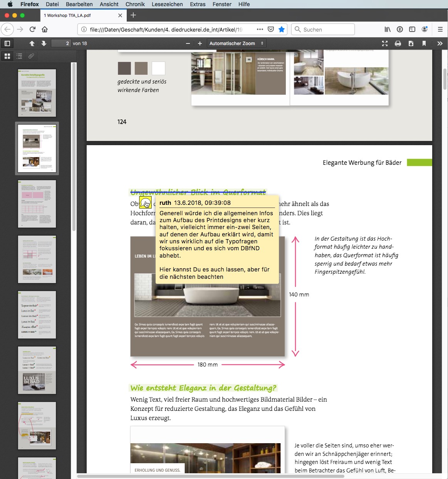
Task: Click the white color swatch
Action: 158,68
